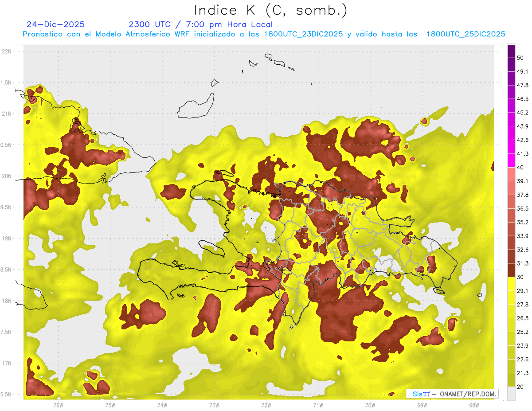Click the '21.3' legend value

522,373
